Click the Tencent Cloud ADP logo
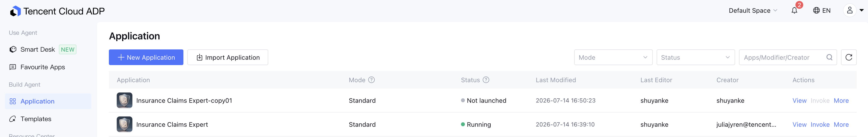 [15, 11]
